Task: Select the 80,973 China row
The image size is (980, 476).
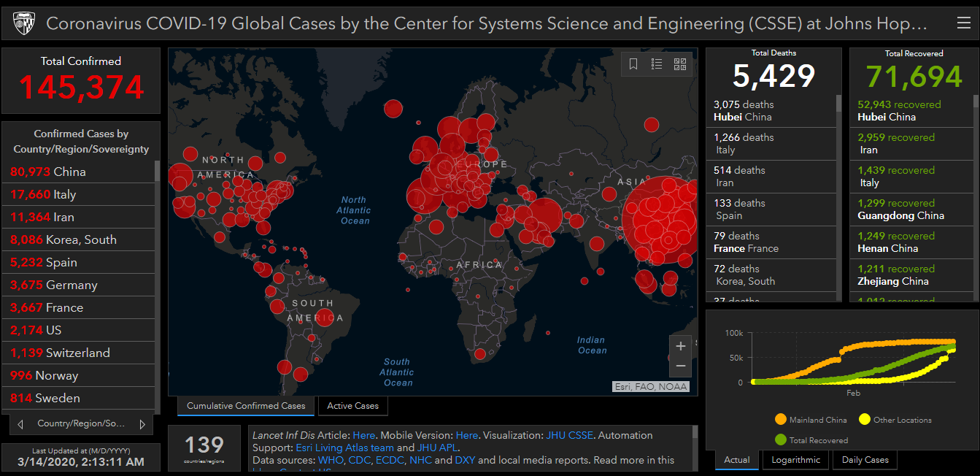Action: pyautogui.click(x=79, y=172)
